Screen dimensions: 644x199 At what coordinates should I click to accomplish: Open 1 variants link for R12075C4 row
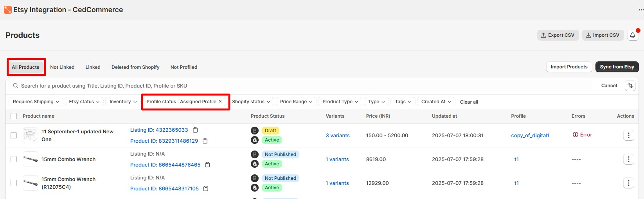tap(337, 183)
